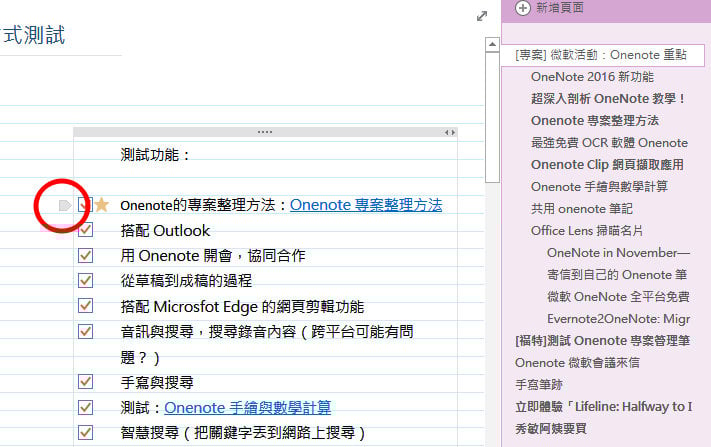Image resolution: width=711 pixels, height=447 pixels.
Task: Click text 搭配 Microsfot Edge 的網頁剪輯功能
Action: (x=242, y=307)
